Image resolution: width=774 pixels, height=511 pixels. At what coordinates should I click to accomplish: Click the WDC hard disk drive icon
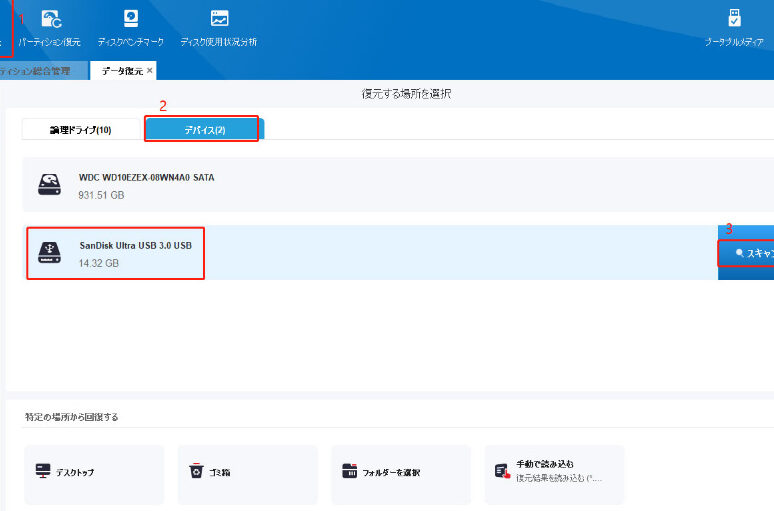coord(49,185)
